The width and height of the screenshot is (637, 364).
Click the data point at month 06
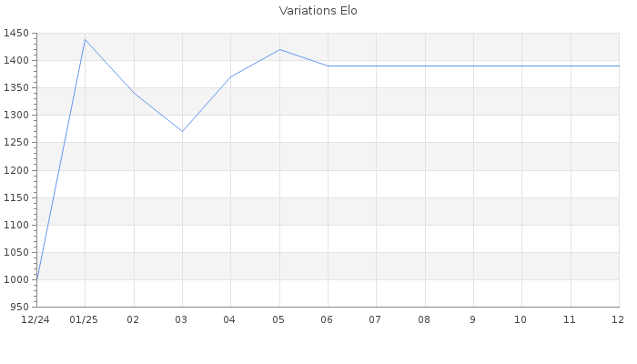point(328,66)
